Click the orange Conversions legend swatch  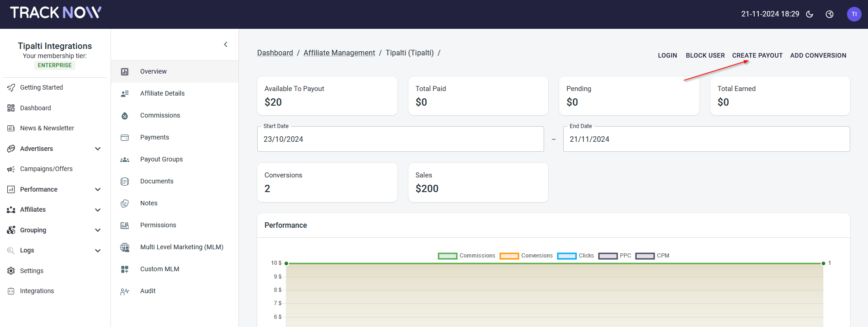pyautogui.click(x=509, y=256)
